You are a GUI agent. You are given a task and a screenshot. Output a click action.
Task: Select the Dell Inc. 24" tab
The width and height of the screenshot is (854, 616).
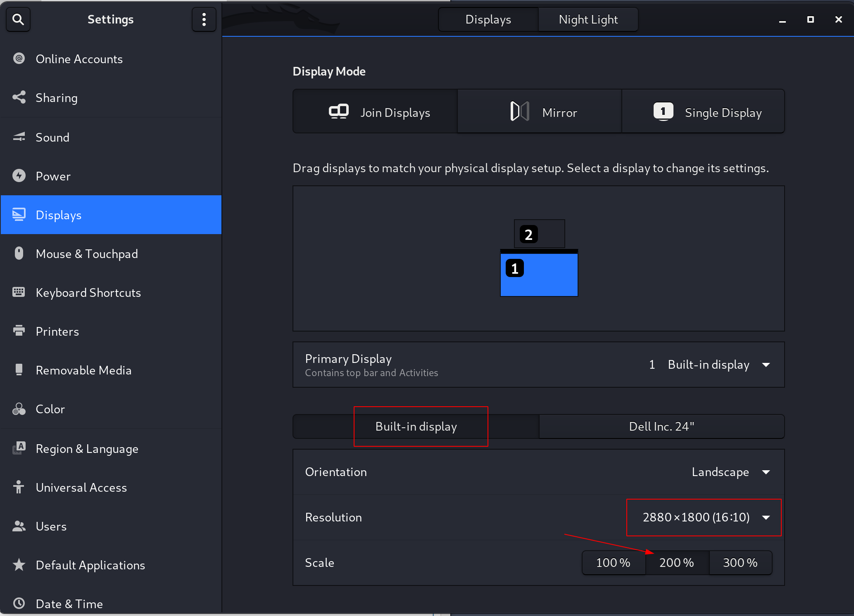point(661,426)
